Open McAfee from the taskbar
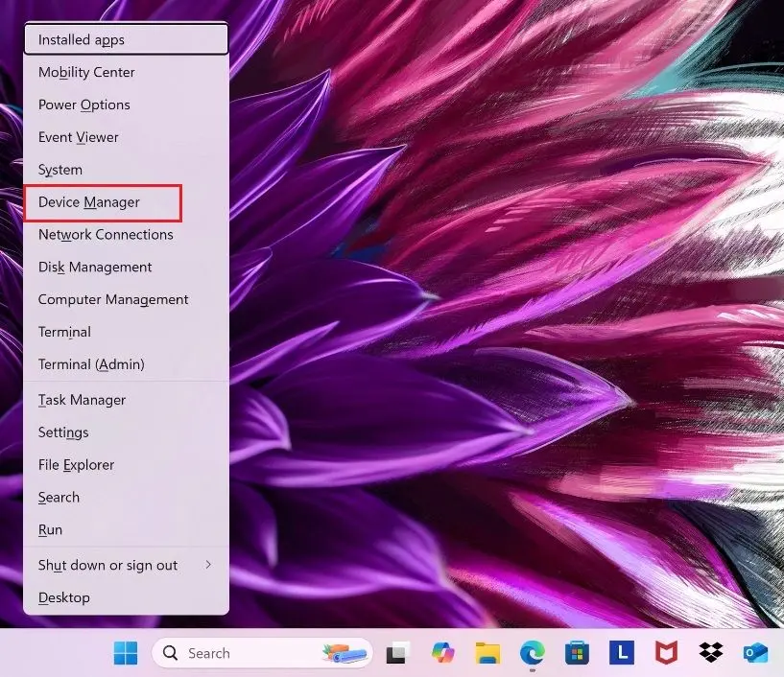Image resolution: width=784 pixels, height=677 pixels. [666, 653]
